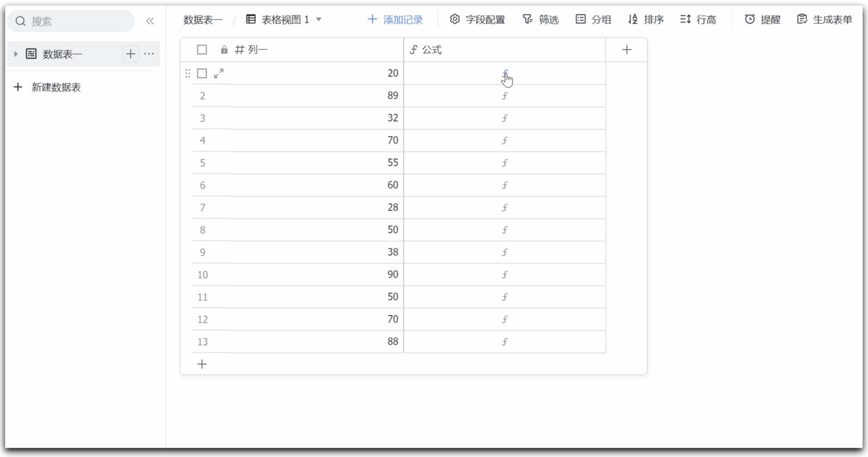868x457 pixels.
Task: Check the select-all checkbox in header row
Action: (x=202, y=49)
